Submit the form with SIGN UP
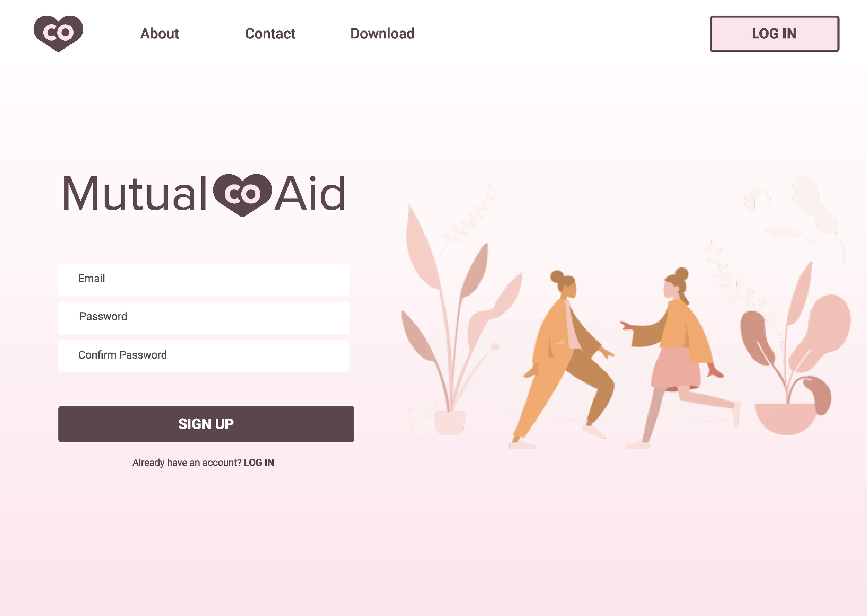This screenshot has width=867, height=616. pos(206,424)
